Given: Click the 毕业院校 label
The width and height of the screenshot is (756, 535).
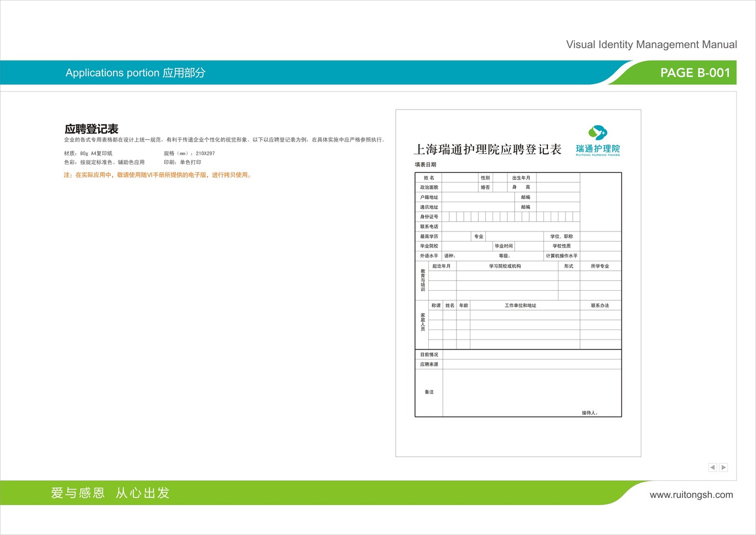Looking at the screenshot, I should (x=429, y=246).
